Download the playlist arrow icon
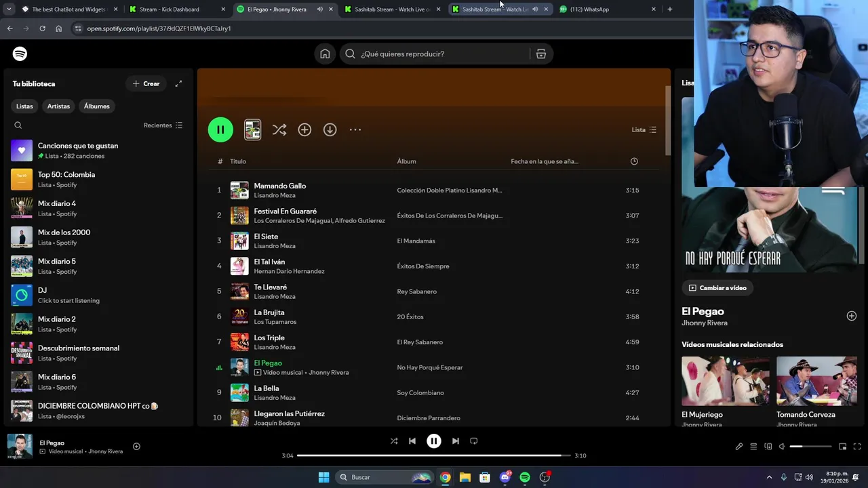 [330, 129]
